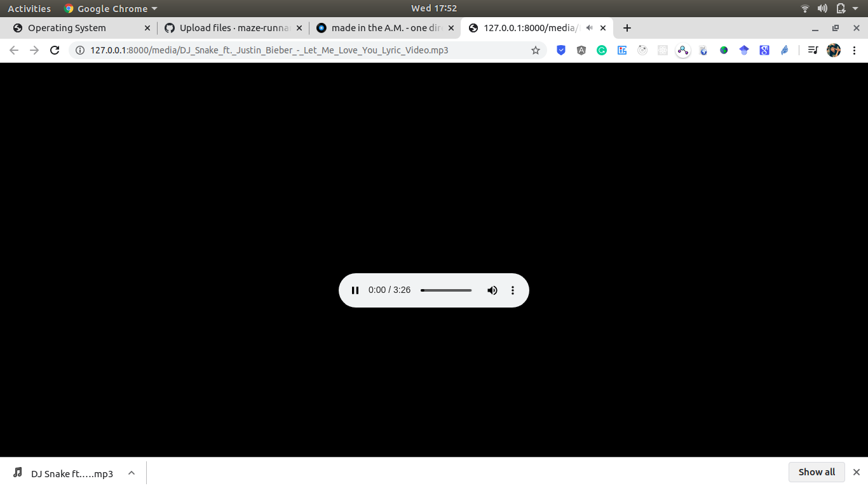Screen dimensions: 868x488
Task: Open the Wed 17:52 clock calendar
Action: (434, 8)
